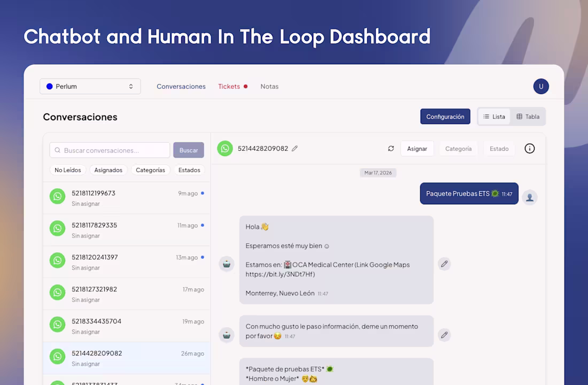Click bot avatar beside the Hola message

click(x=227, y=264)
